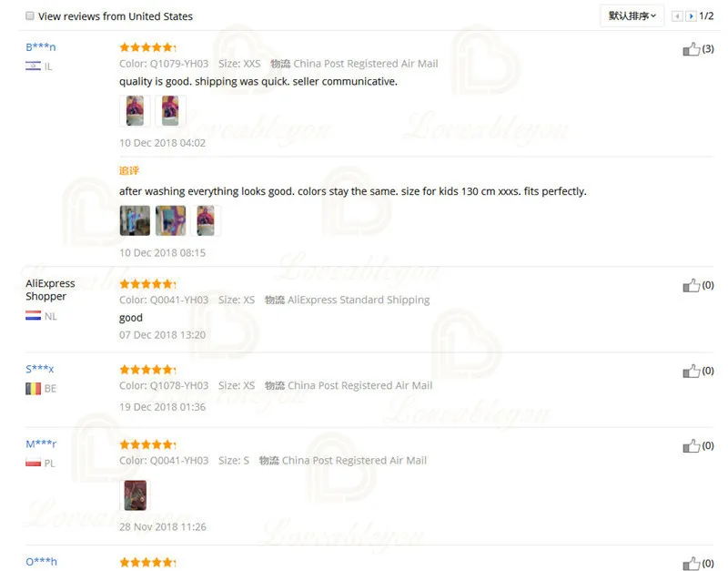Open second photo in B***n's review
The image size is (728, 571).
[x=170, y=110]
